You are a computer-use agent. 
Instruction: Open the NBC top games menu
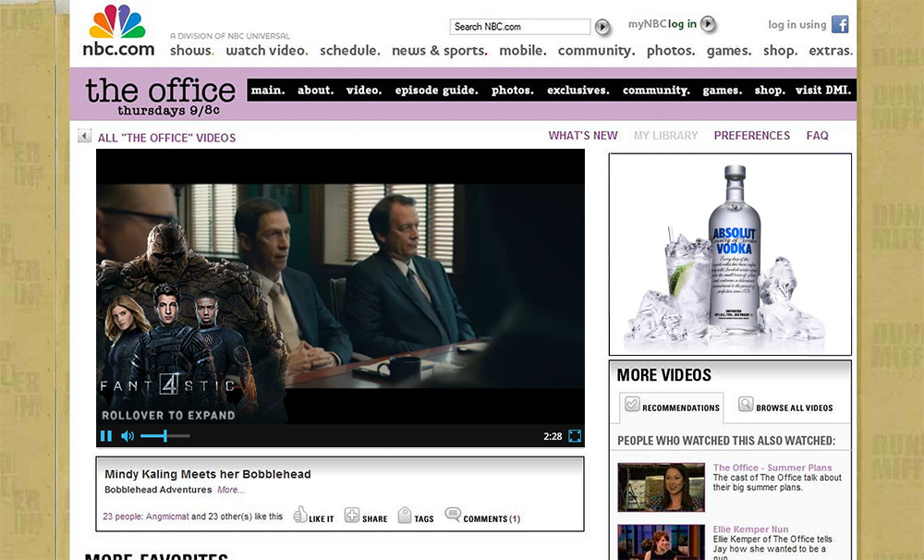729,51
